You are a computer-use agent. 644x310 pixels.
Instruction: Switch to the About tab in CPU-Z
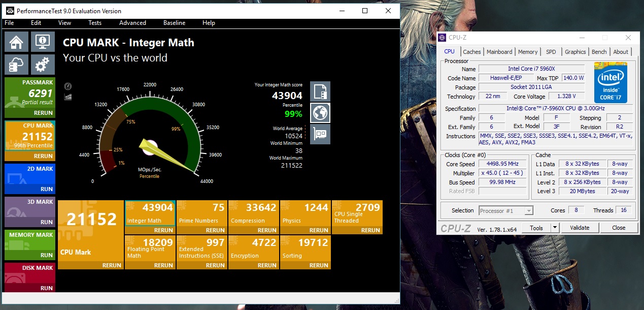[621, 52]
